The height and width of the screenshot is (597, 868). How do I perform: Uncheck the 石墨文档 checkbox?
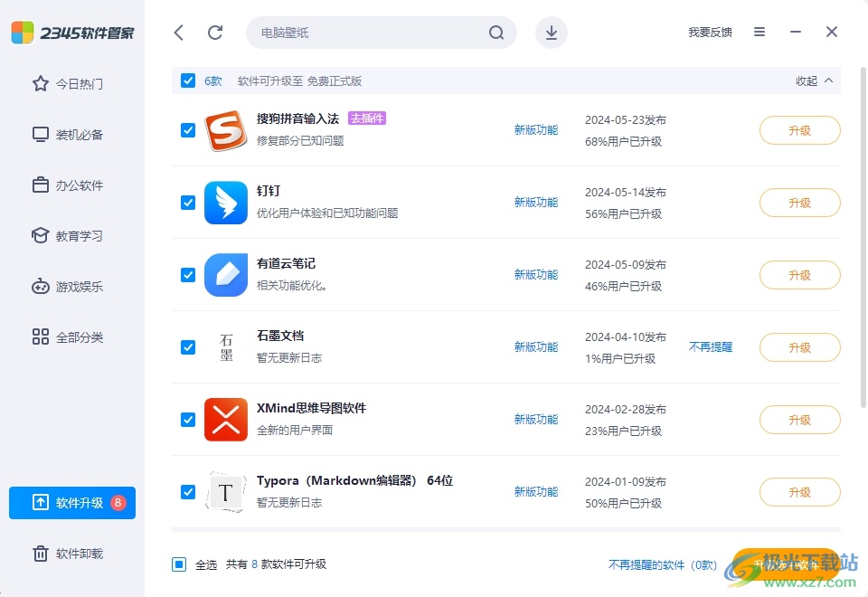pyautogui.click(x=188, y=347)
